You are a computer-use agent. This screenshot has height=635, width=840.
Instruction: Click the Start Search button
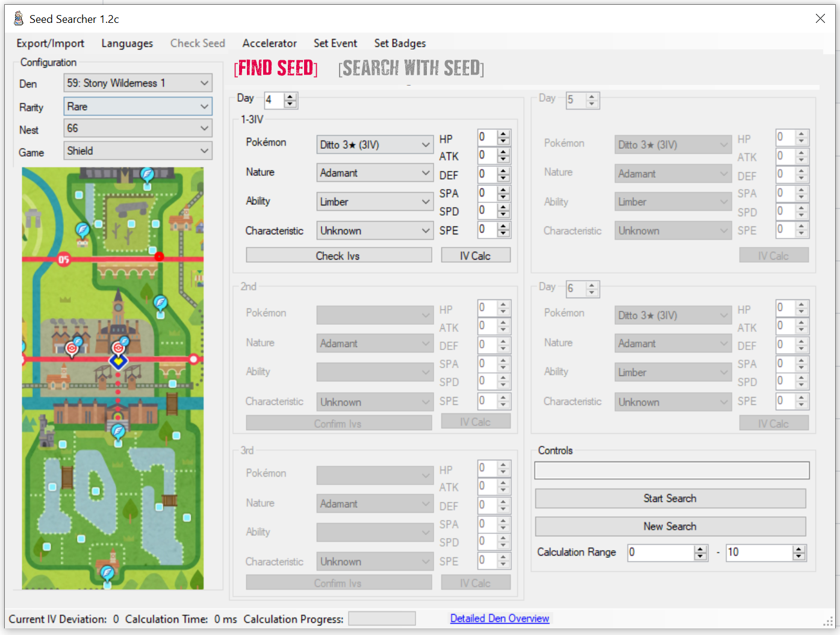[670, 498]
